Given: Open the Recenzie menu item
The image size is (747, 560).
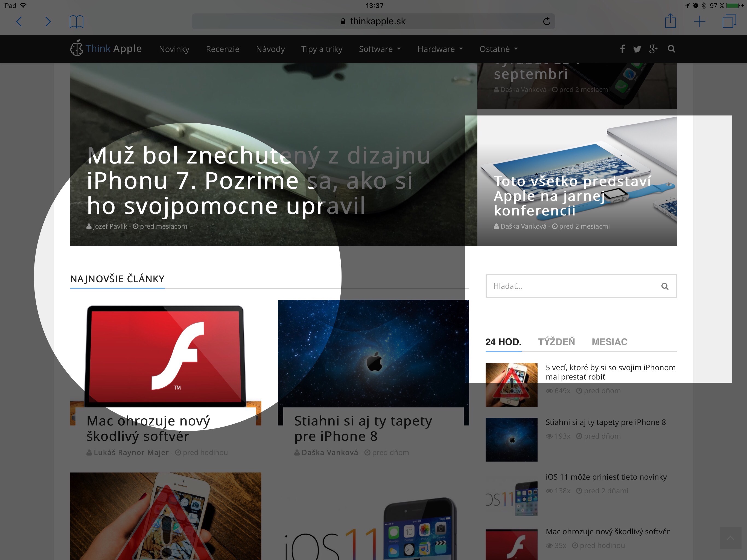Looking at the screenshot, I should click(x=223, y=49).
